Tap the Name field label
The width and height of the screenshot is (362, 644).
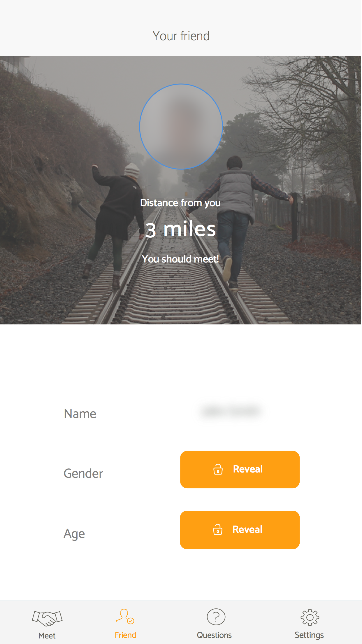point(80,414)
